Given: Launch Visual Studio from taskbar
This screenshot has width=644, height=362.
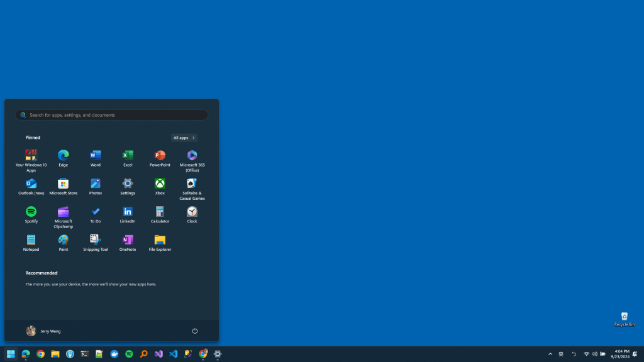Looking at the screenshot, I should pos(158,354).
